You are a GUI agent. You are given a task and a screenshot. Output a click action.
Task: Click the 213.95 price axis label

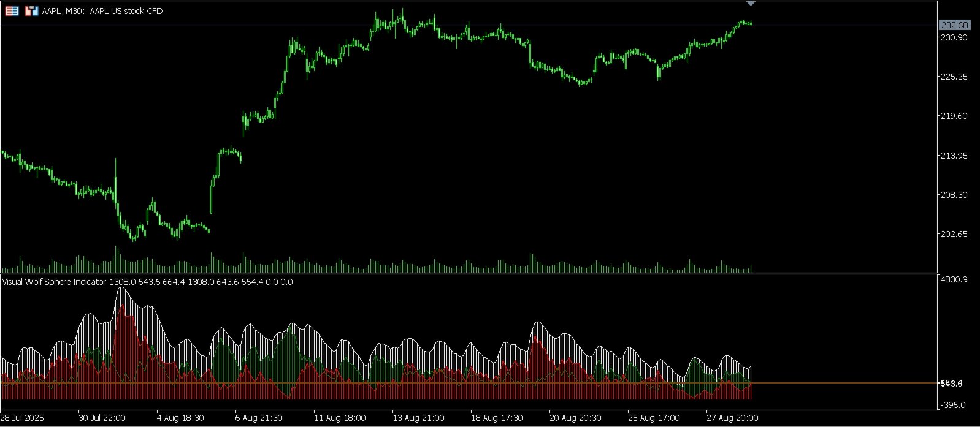pos(954,156)
